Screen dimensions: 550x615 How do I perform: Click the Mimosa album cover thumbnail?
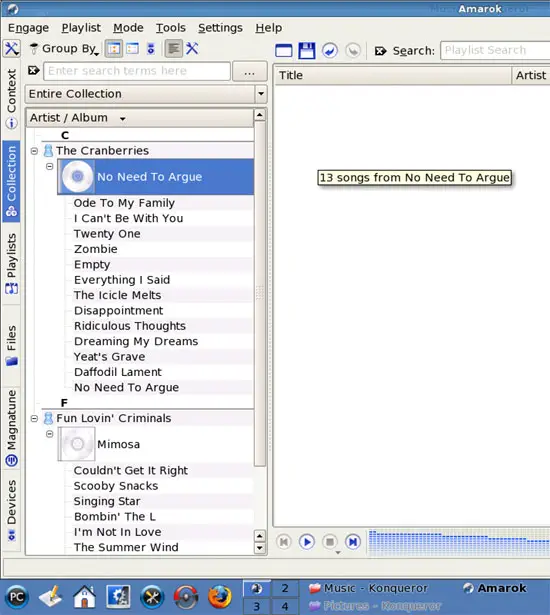(76, 444)
